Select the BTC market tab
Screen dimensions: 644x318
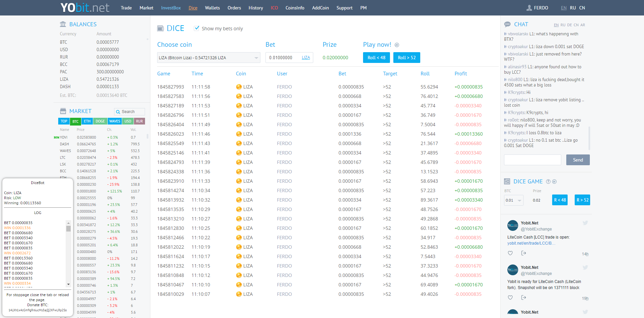point(75,121)
